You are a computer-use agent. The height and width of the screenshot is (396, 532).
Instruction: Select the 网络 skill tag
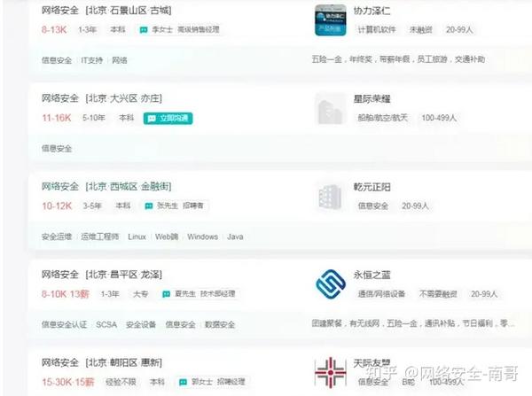[120, 61]
